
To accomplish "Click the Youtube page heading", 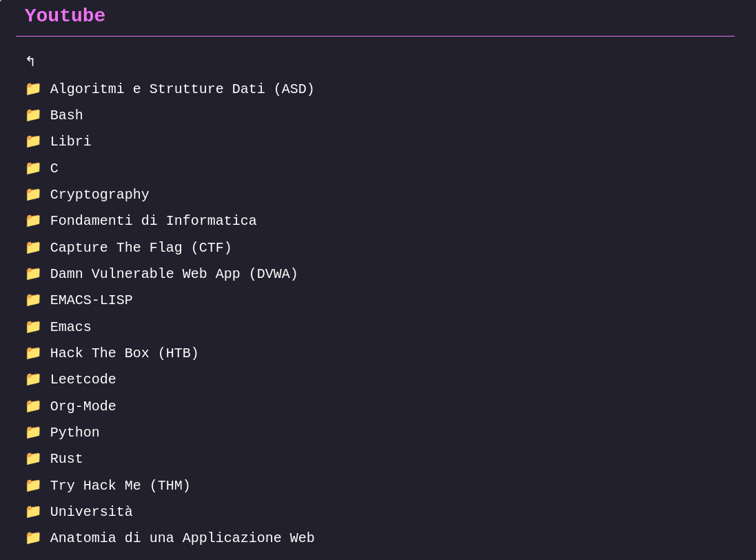I will [65, 15].
